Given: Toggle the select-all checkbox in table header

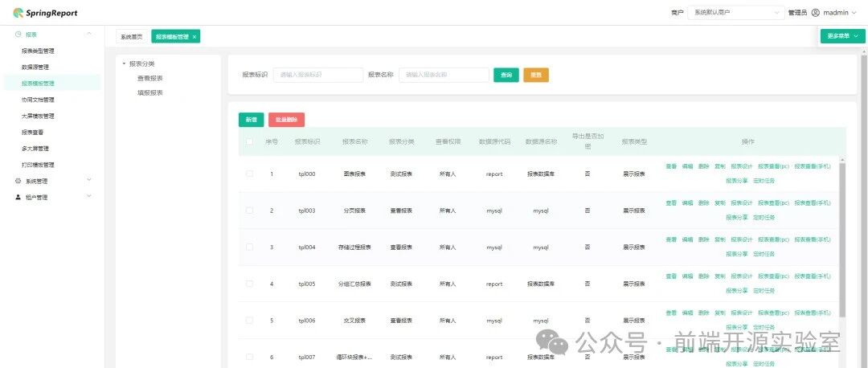Looking at the screenshot, I should coord(250,141).
